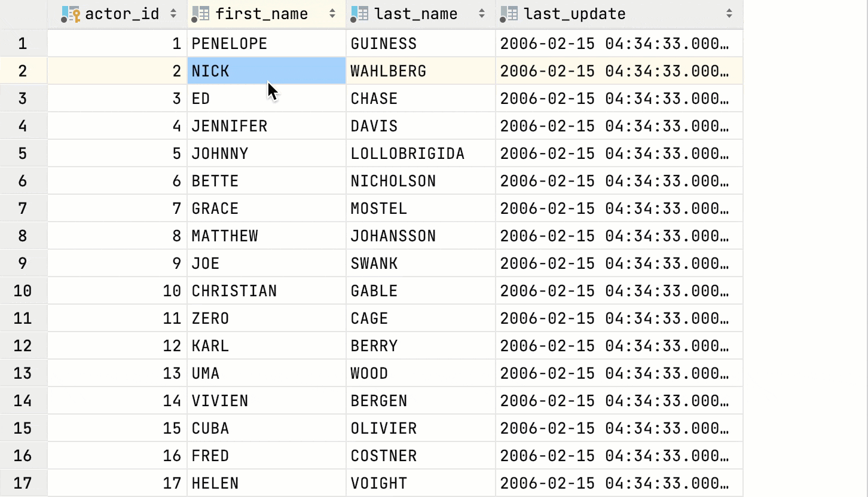Click the first_name column header label
Image resolution: width=868 pixels, height=497 pixels.
(261, 14)
